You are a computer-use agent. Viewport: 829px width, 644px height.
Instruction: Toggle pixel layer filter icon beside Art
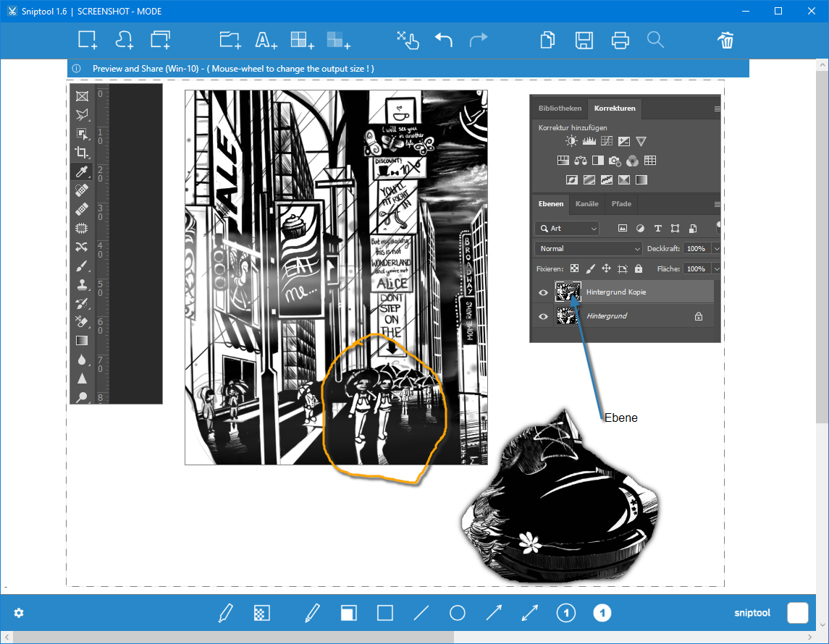[x=622, y=228]
